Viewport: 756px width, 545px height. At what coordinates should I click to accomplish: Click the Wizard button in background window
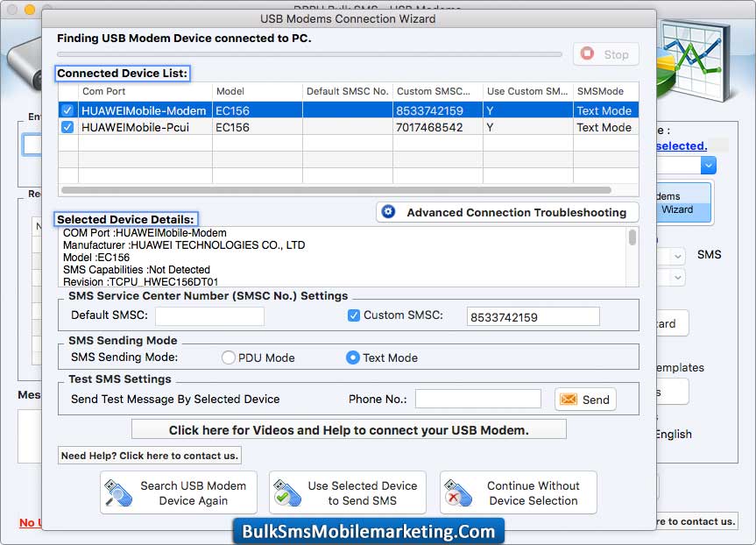pyautogui.click(x=683, y=202)
